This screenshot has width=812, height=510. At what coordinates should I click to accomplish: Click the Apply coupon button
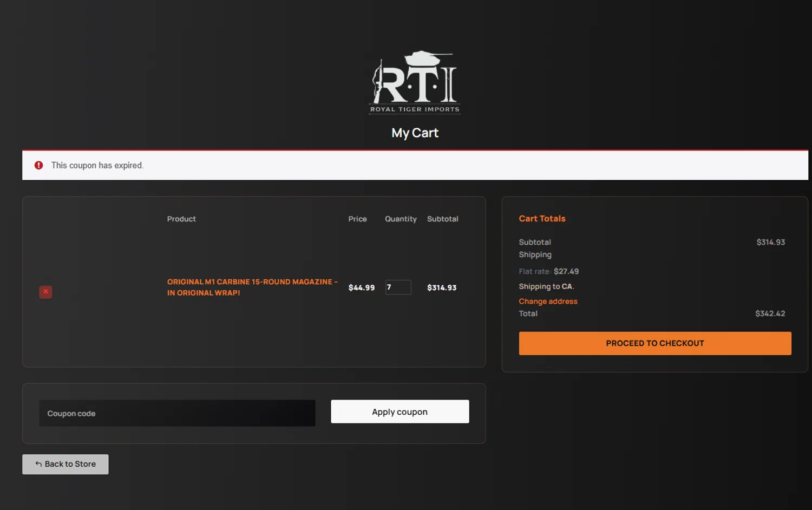400,411
